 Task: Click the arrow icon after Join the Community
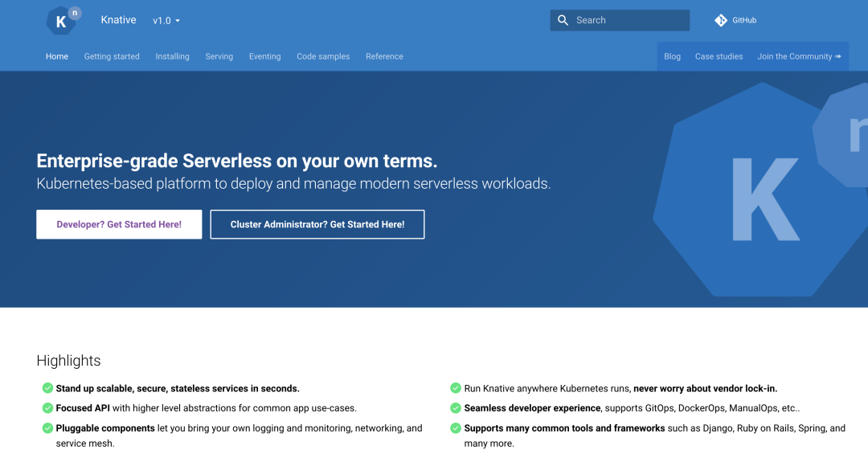[x=838, y=56]
